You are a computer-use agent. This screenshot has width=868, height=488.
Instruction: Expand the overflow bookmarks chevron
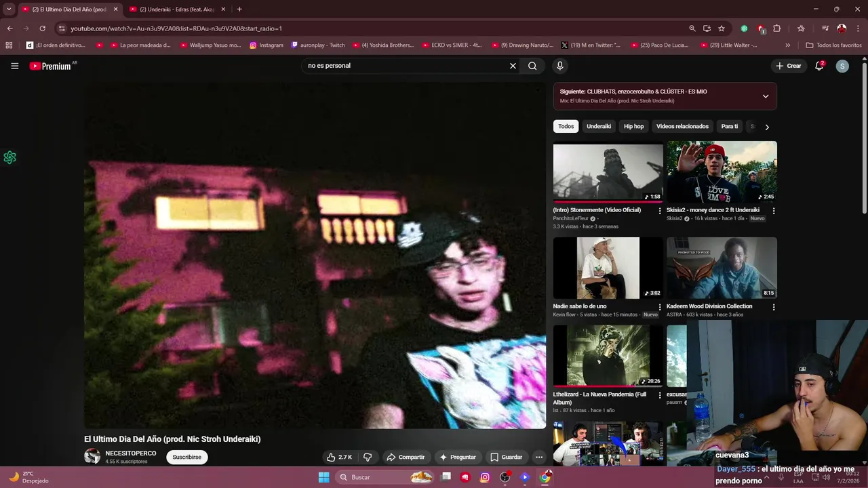coord(787,45)
